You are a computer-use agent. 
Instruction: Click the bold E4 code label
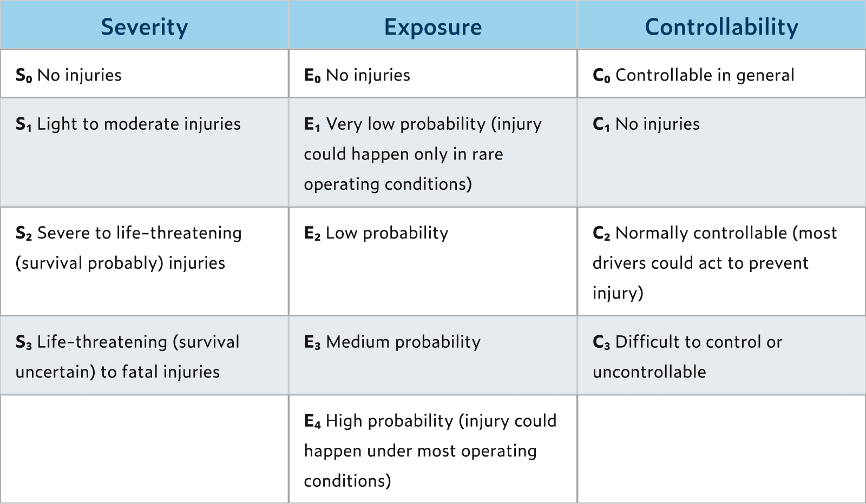click(312, 421)
